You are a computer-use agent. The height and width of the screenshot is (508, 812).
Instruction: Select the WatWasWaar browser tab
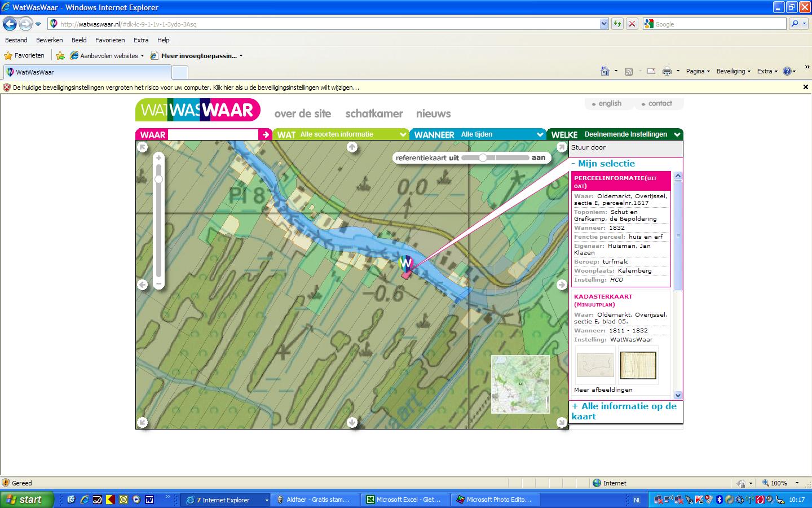click(x=87, y=72)
